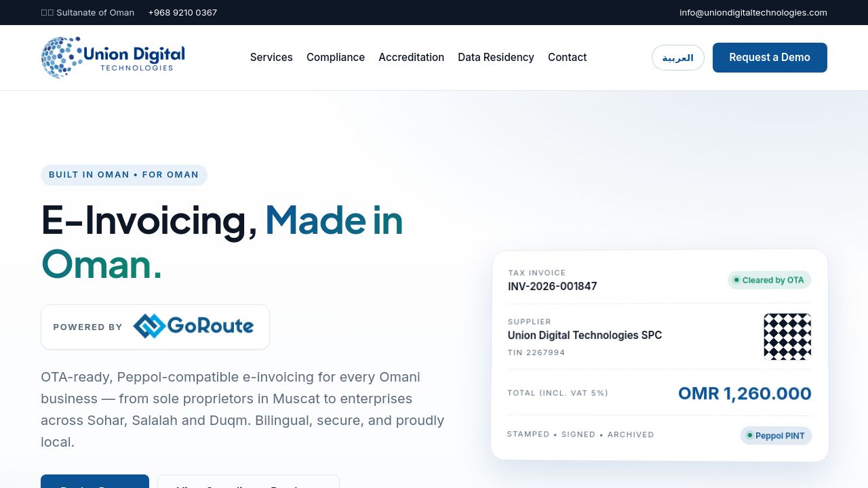Click the Built in Oman • For Oman badge
Viewport: 868px width, 488px height.
(x=124, y=175)
